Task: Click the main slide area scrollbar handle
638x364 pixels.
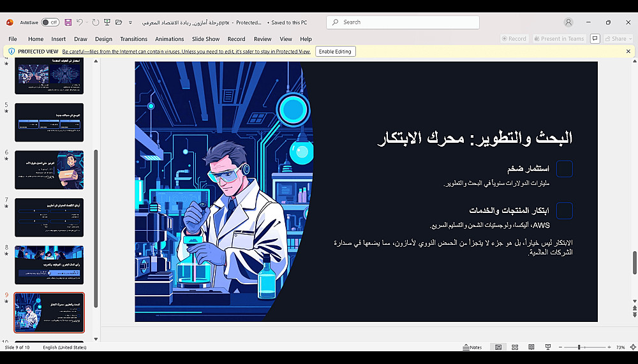Action: (634, 263)
